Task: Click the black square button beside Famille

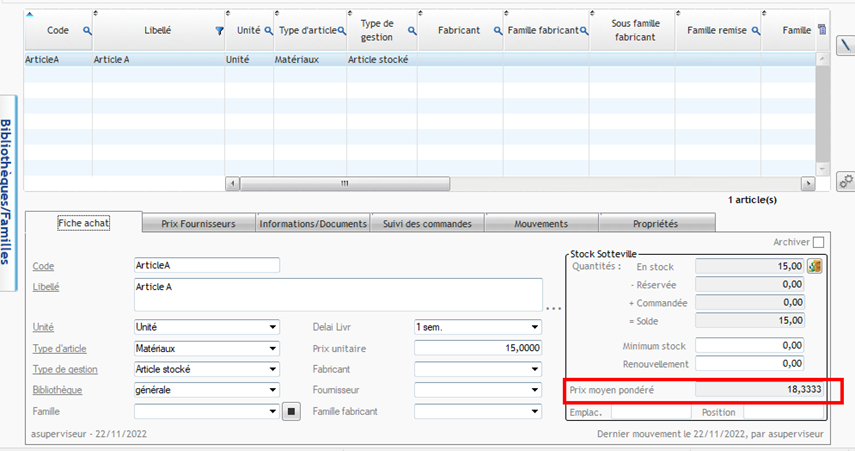Action: [291, 411]
